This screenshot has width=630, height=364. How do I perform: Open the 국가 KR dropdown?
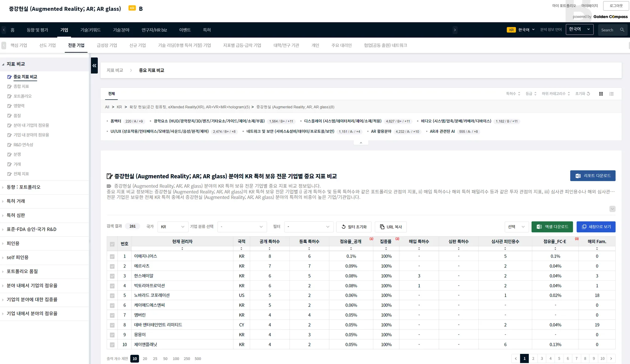(173, 227)
